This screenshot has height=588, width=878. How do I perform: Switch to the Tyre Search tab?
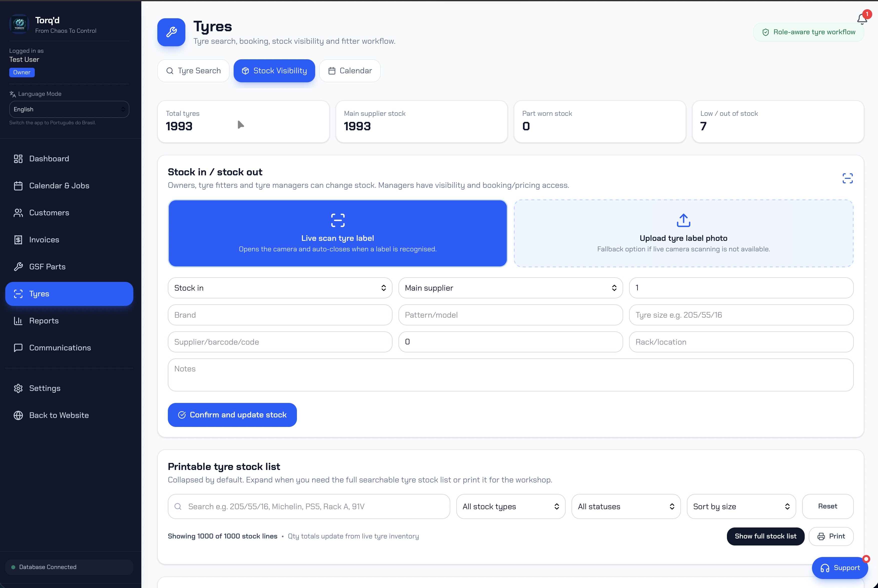[194, 71]
